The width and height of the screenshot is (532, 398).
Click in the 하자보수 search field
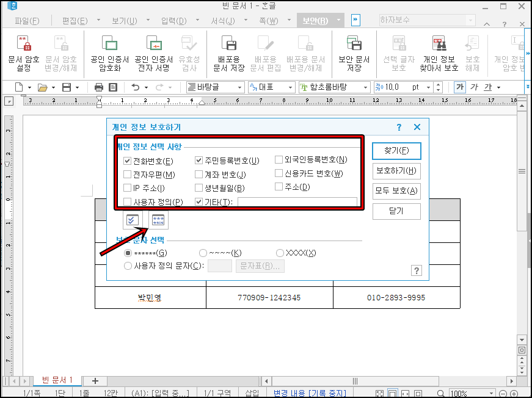[423, 20]
